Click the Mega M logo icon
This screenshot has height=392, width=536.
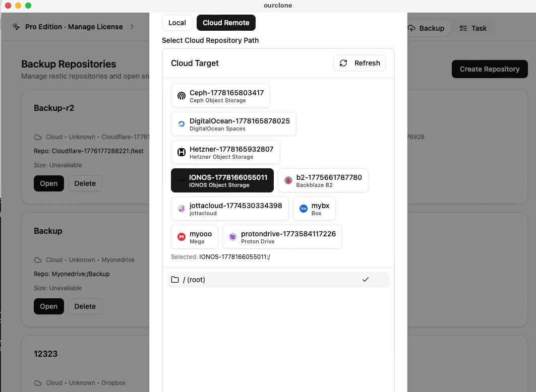[x=182, y=237]
